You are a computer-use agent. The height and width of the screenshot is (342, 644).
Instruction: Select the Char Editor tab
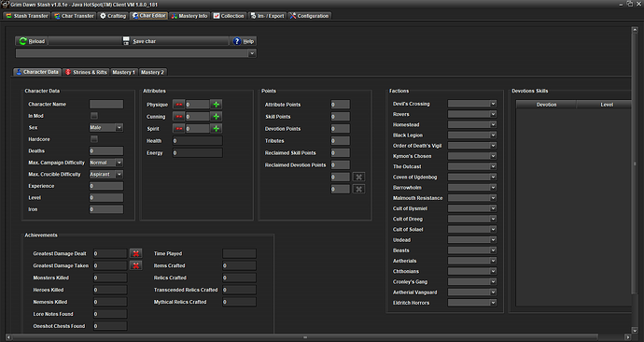(x=149, y=16)
